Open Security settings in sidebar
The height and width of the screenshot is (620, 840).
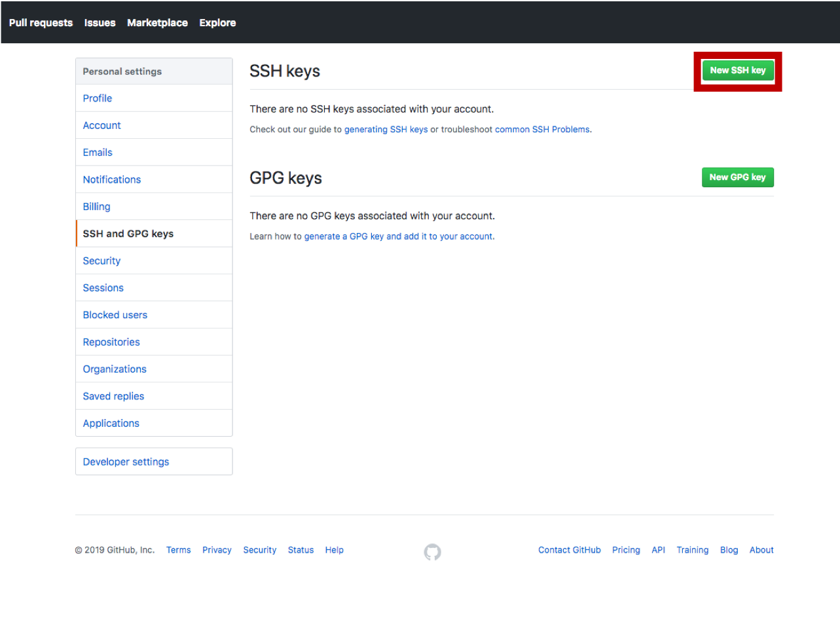(154, 261)
